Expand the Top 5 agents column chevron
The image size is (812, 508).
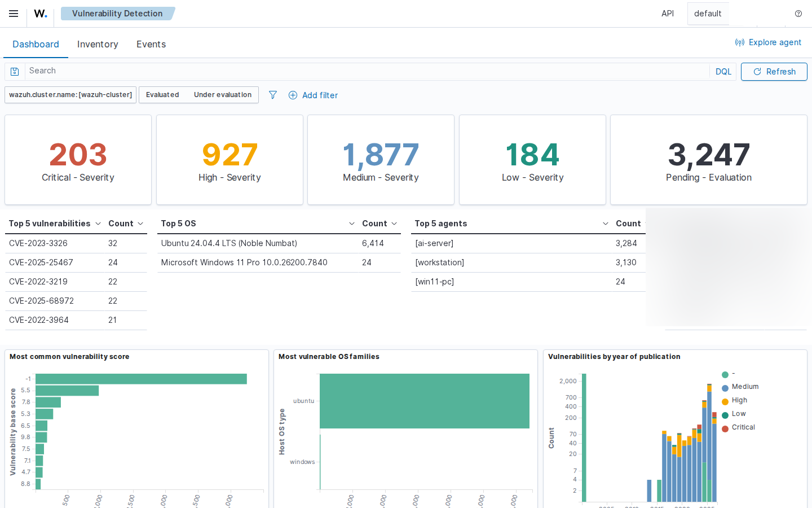(x=606, y=224)
